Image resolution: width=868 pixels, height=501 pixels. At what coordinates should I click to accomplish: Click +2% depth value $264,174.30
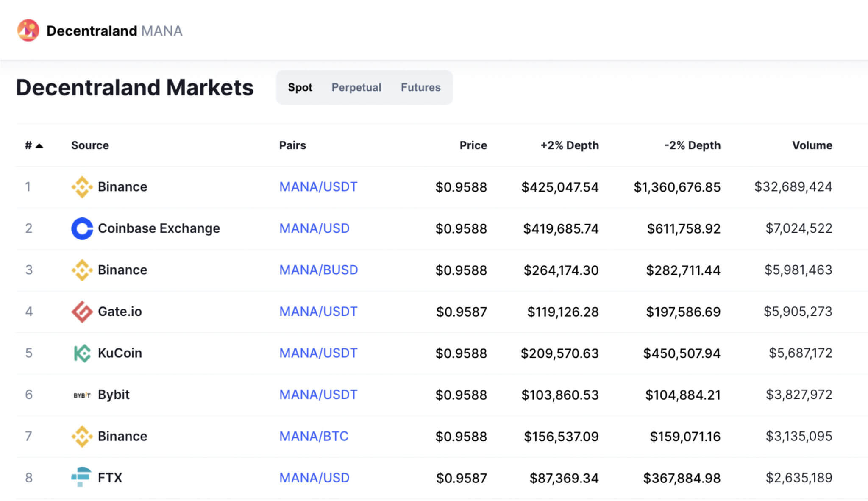[x=561, y=270]
